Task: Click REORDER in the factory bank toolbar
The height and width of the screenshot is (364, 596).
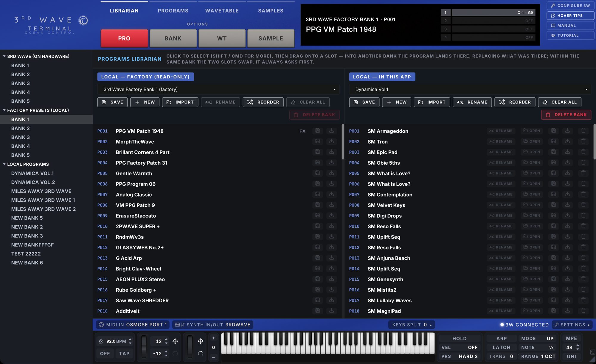Action: click(x=263, y=102)
